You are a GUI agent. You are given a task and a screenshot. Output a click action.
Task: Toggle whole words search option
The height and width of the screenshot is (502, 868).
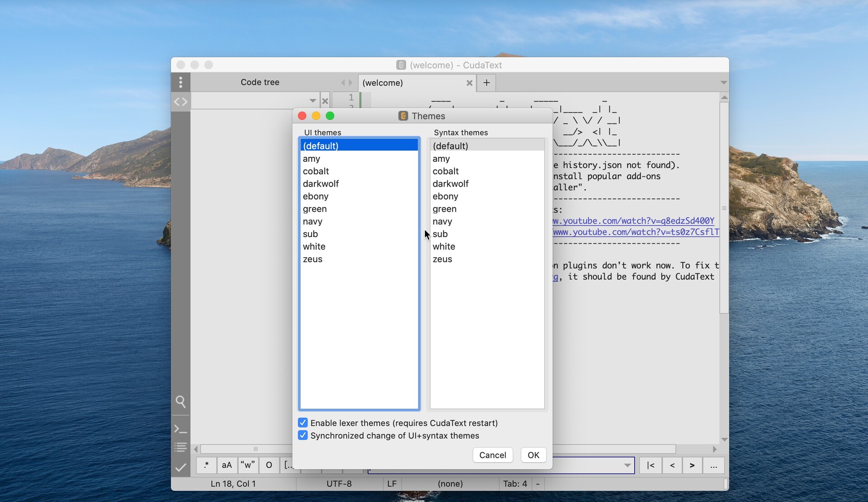247,465
